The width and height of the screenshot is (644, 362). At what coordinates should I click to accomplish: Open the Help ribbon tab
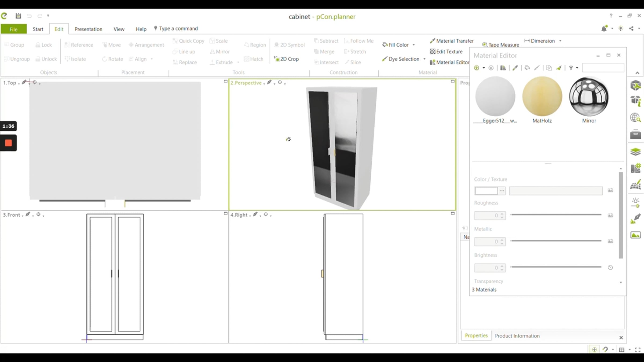[x=141, y=29]
